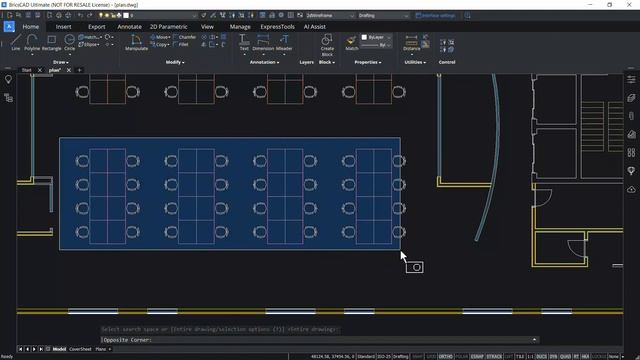This screenshot has height=360, width=640.
Task: Toggle STRACK in the status bar
Action: [494, 356]
